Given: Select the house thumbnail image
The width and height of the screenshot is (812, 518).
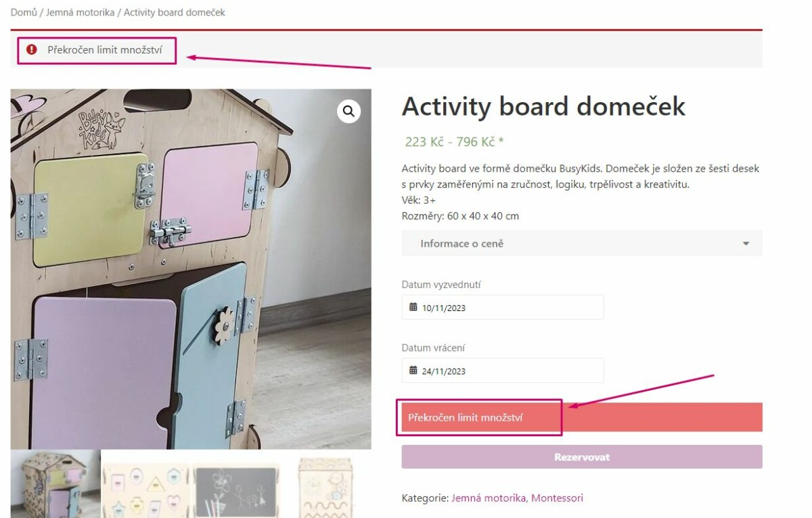Looking at the screenshot, I should pyautogui.click(x=55, y=484).
